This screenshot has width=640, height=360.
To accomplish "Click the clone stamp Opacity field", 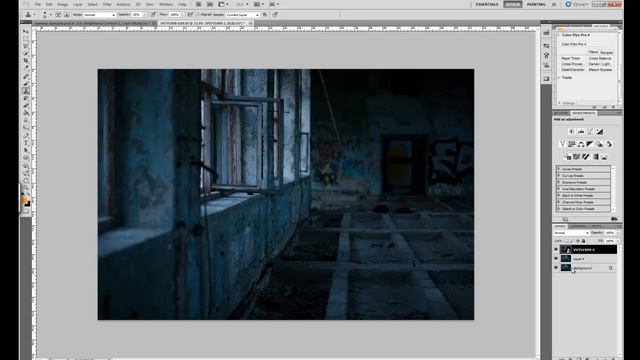I will (x=137, y=15).
